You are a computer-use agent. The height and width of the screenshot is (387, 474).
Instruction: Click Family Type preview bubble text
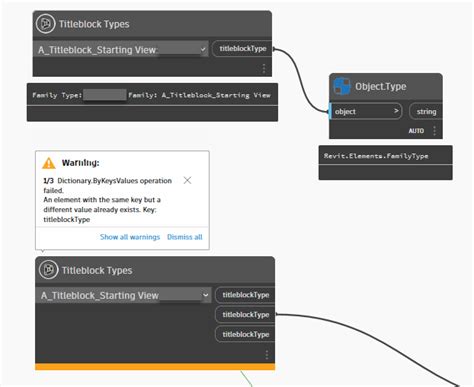pos(151,95)
